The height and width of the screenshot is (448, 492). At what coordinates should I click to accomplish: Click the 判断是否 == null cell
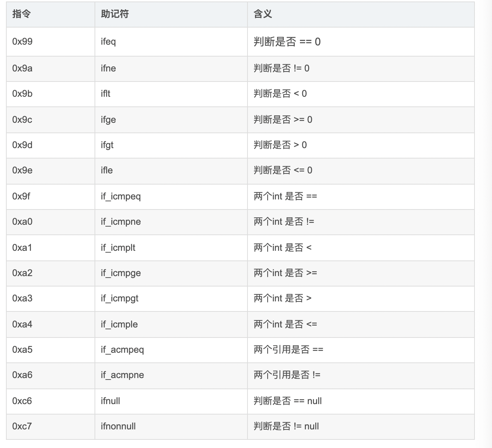(x=361, y=401)
